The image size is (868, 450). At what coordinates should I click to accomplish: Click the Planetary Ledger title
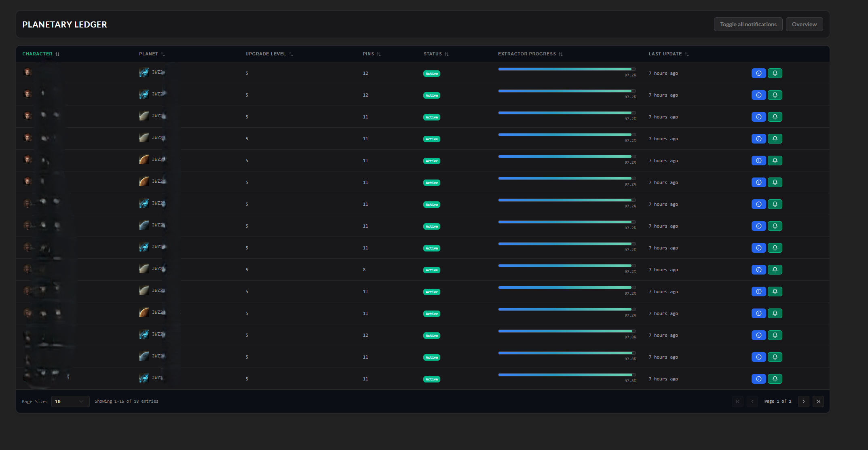pyautogui.click(x=65, y=25)
